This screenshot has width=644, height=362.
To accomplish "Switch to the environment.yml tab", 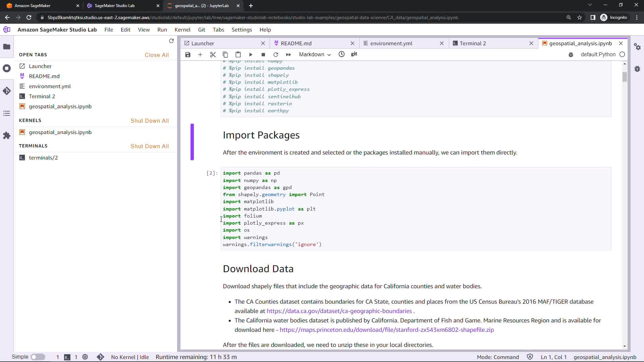I will (x=391, y=43).
